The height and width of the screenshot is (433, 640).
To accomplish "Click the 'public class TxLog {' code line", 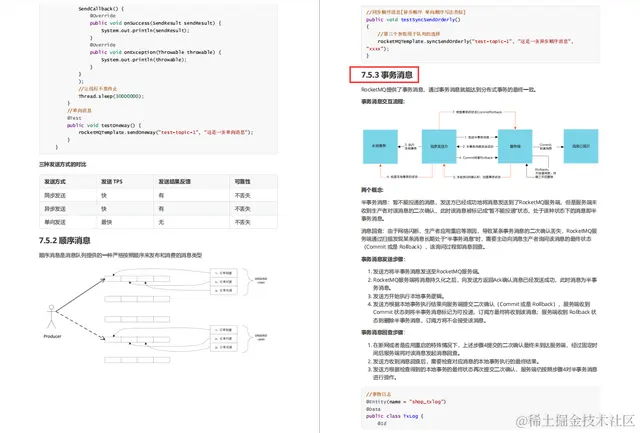I will click(395, 416).
